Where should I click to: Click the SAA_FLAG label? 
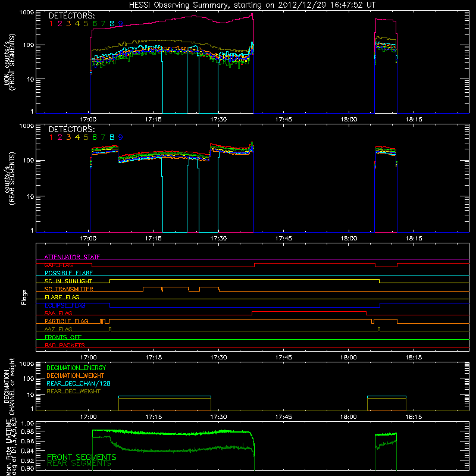coord(58,313)
